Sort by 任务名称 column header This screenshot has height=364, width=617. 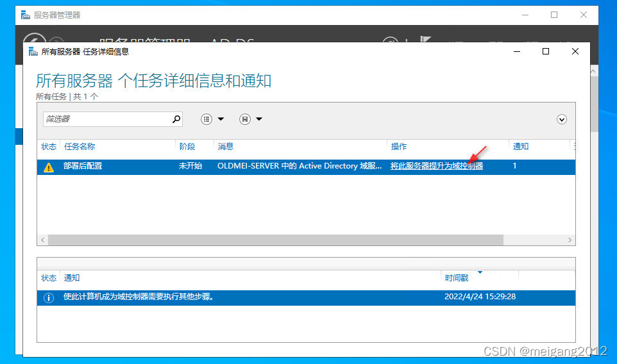(80, 147)
